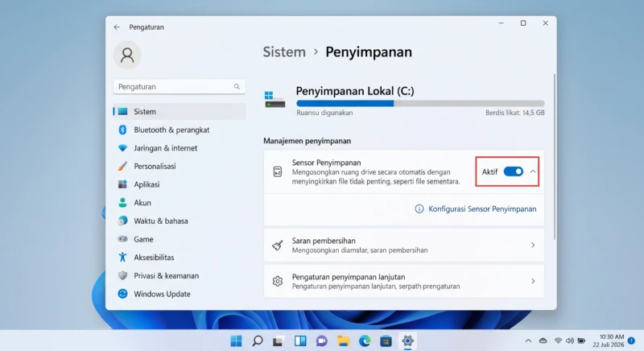Click the back arrow in Pengaturan window
The image size is (644, 351).
tap(117, 27)
